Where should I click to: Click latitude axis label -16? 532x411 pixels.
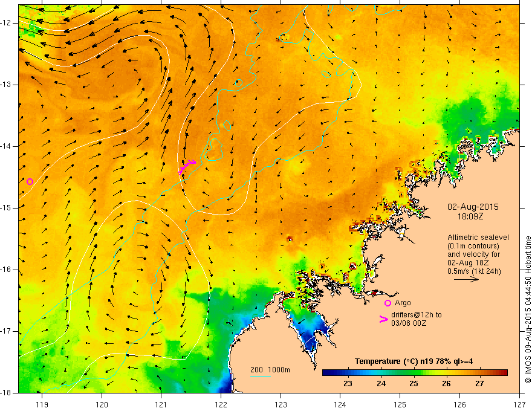(x=6, y=270)
